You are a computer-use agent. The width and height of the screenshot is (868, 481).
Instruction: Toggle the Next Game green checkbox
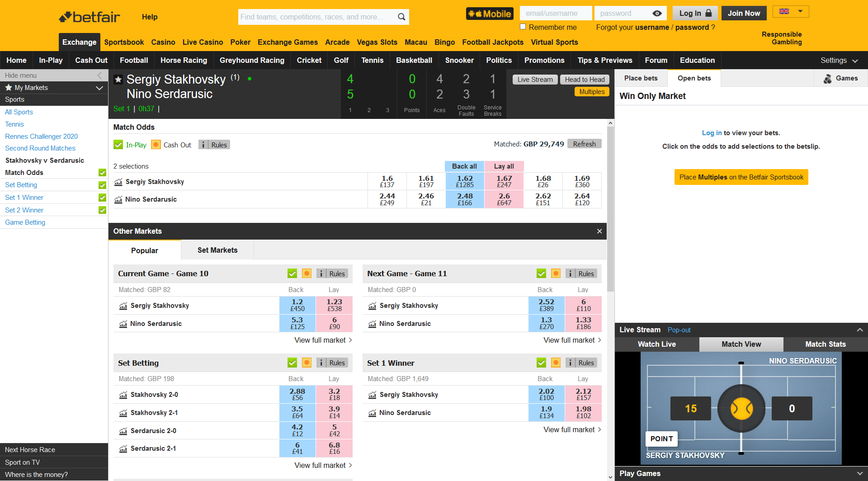[541, 274]
